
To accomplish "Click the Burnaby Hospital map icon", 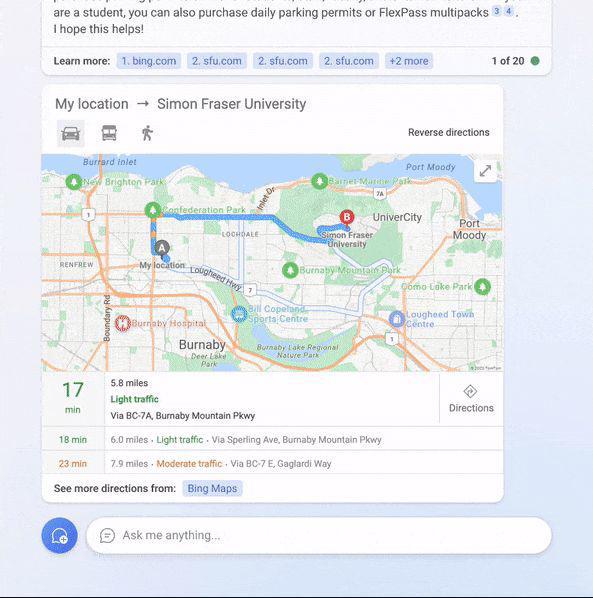I will (x=123, y=323).
